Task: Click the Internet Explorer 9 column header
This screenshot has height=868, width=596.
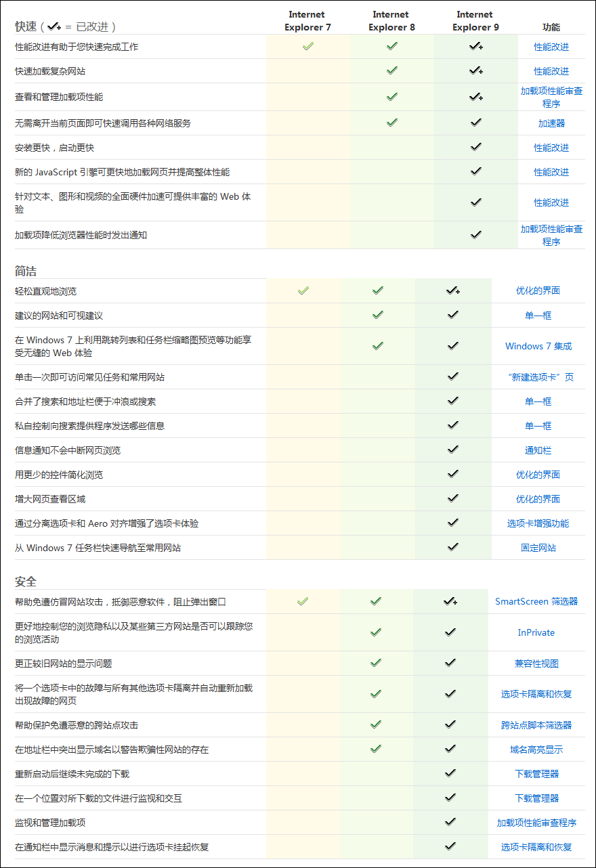Action: pyautogui.click(x=475, y=21)
